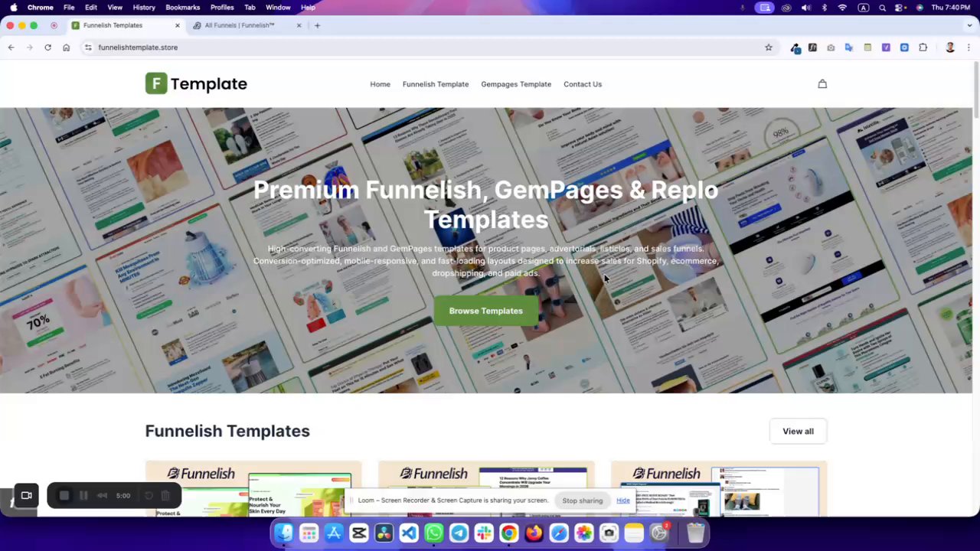Open the third Funnelish template card thumbnail

(719, 489)
